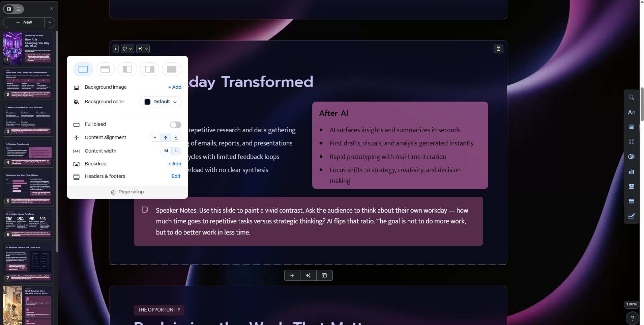Open the New card dropdown arrow
This screenshot has width=644, height=325.
(x=50, y=22)
